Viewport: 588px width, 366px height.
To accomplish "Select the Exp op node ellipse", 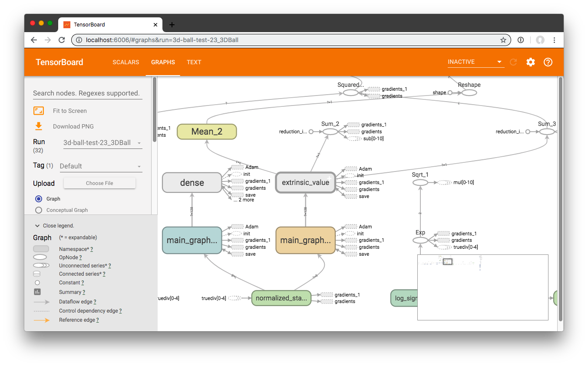I will [x=420, y=240].
